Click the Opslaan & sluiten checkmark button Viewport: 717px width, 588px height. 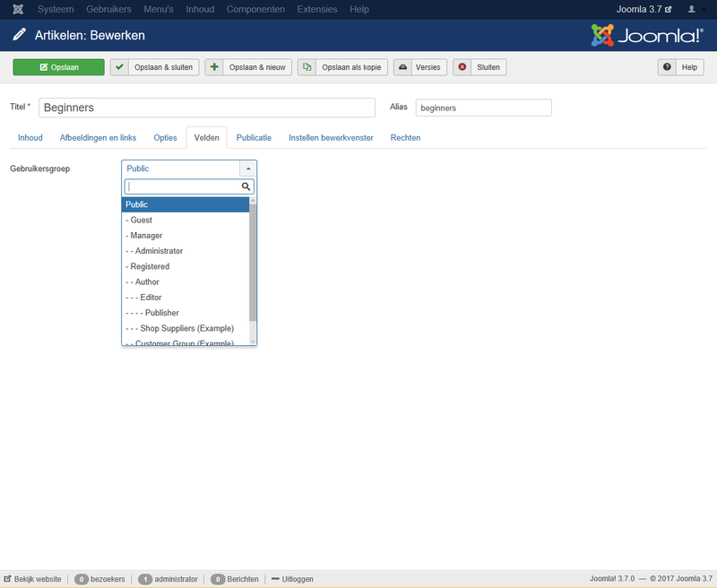coord(153,67)
